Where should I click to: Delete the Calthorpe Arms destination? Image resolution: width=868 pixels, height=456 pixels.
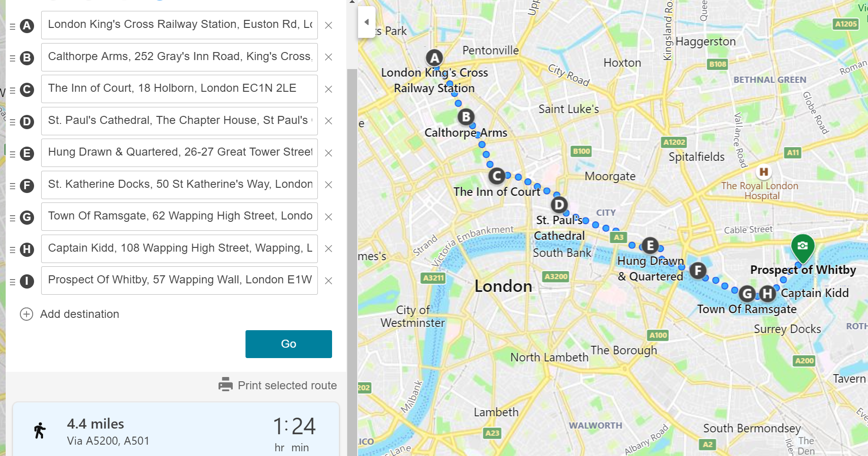(x=328, y=57)
